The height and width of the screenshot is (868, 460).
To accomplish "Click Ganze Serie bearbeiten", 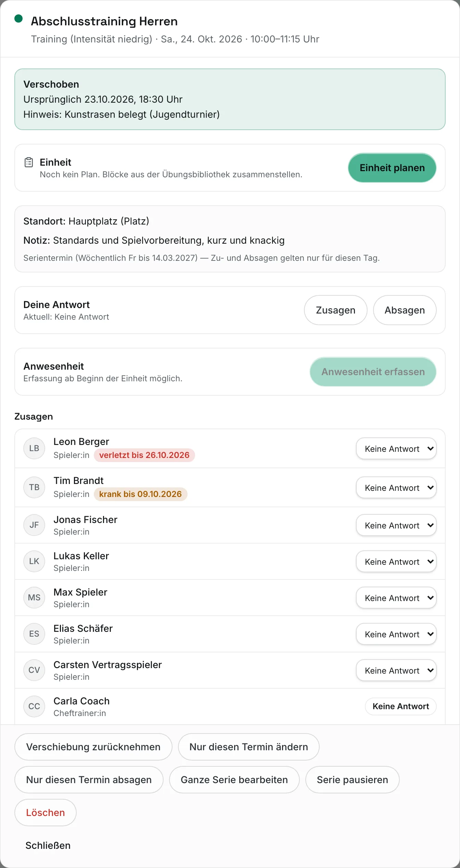I will pyautogui.click(x=234, y=780).
